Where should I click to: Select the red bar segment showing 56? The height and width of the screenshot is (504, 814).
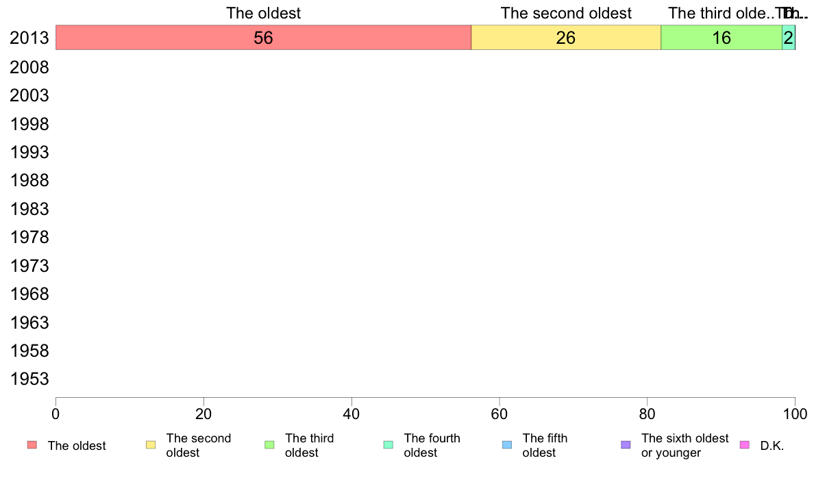263,38
